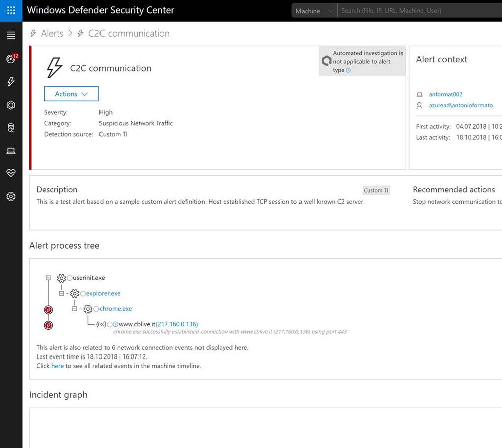Viewport: 502px width, 448px height.
Task: Open the automated investigations hexagon icon
Action: click(x=11, y=105)
